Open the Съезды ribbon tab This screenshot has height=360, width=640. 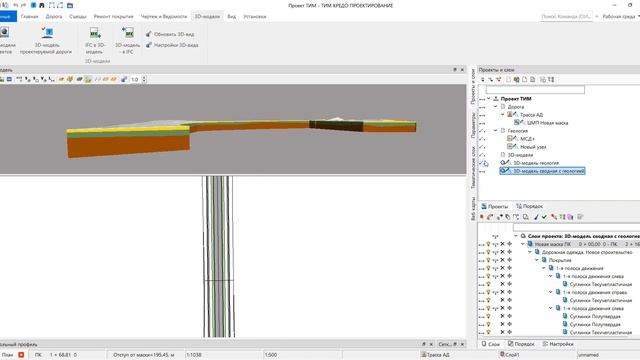(x=78, y=17)
